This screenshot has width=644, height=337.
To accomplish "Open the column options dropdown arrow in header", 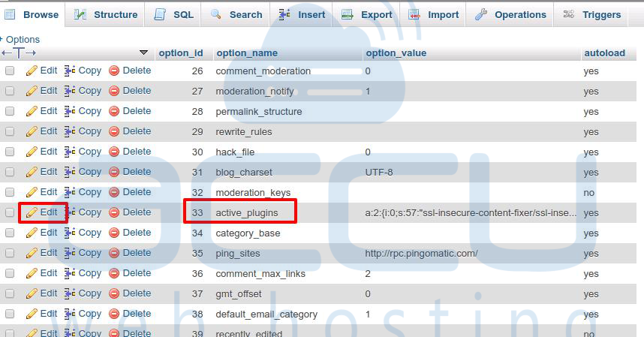I will [144, 53].
